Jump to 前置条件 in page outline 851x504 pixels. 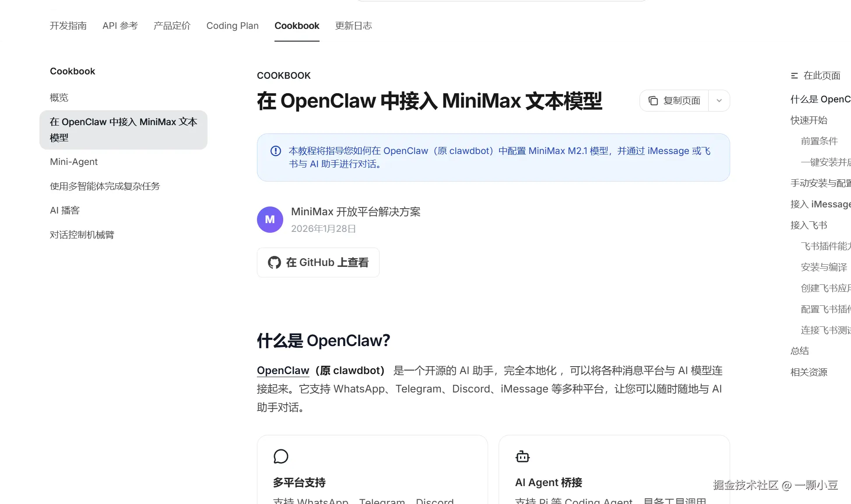[x=819, y=141]
